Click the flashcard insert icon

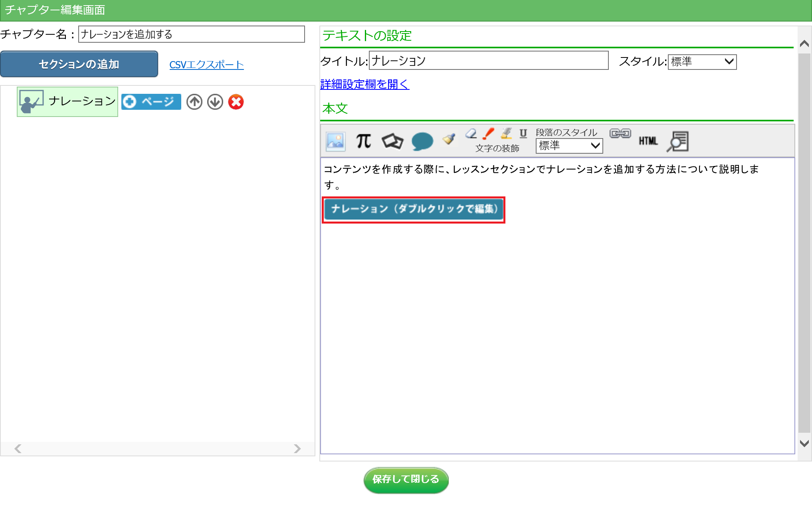pyautogui.click(x=392, y=141)
